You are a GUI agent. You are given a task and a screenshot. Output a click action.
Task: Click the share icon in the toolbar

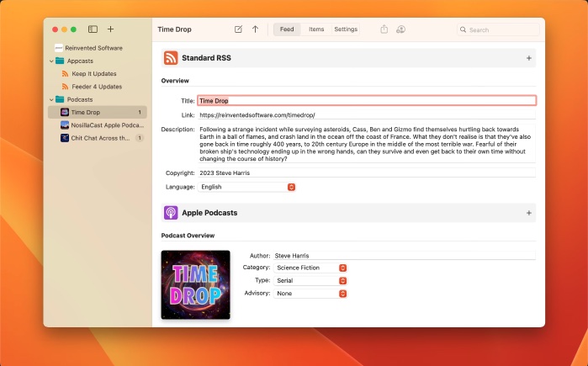point(384,29)
